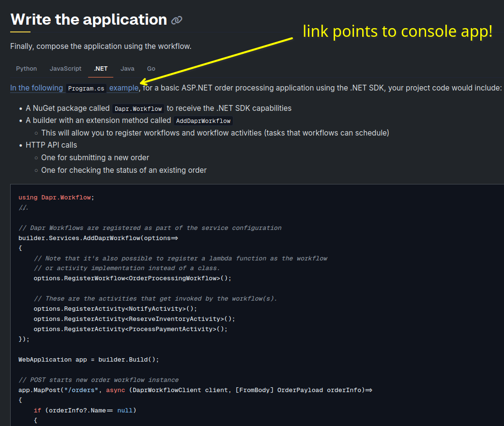Click 'if (orderInfo?.Name == null)' line
This screenshot has height=426, width=504.
85,410
